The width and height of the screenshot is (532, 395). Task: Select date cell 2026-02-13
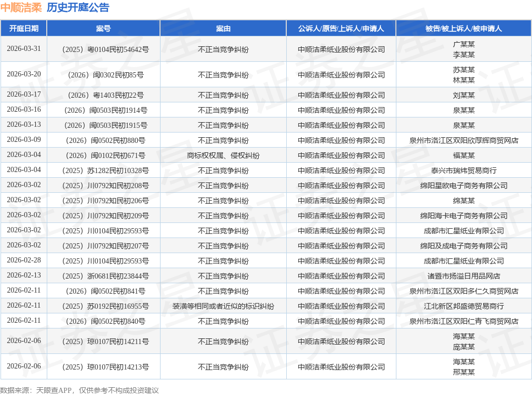tap(24, 275)
